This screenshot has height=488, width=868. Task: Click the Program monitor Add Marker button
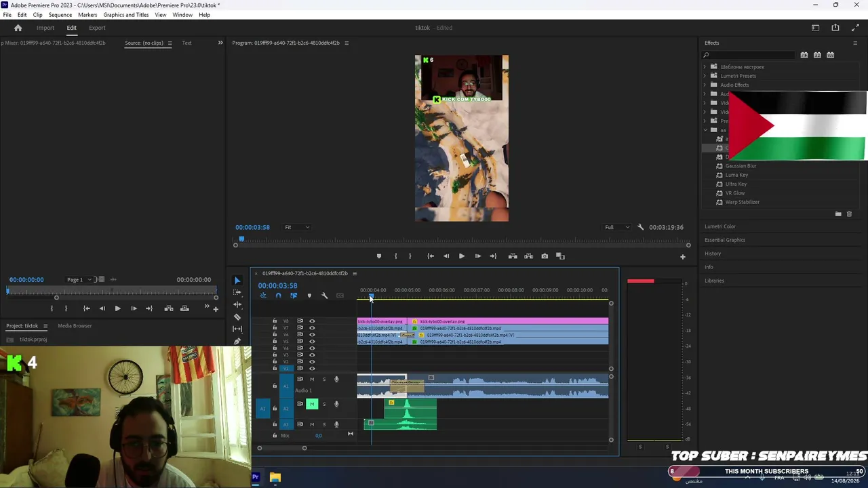(x=379, y=256)
